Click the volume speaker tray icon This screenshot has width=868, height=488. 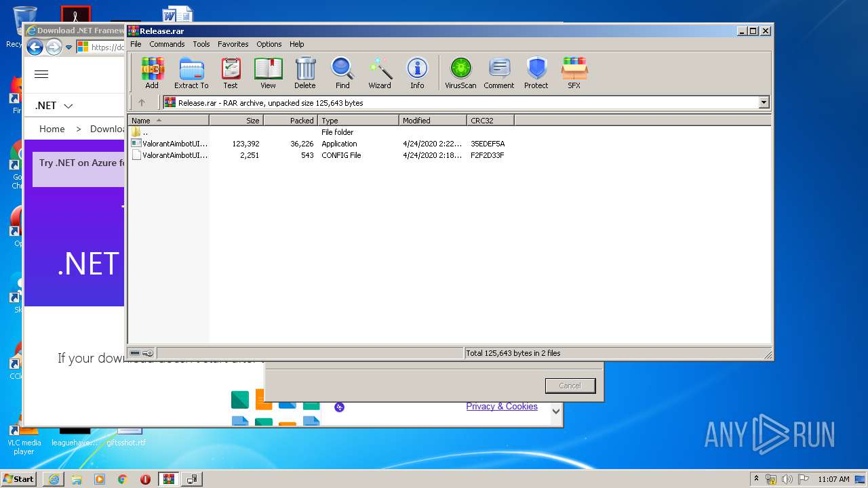(787, 479)
